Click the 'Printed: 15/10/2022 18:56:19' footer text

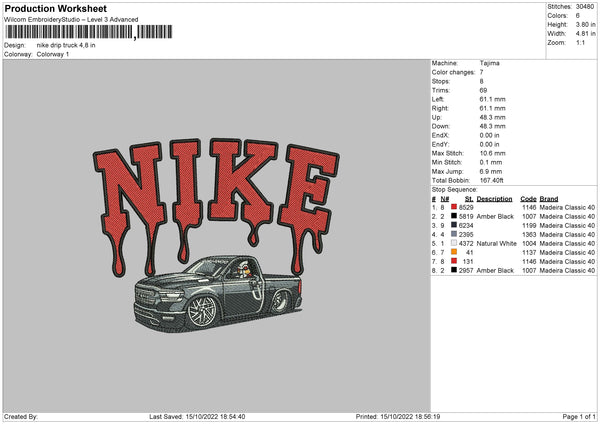pos(398,416)
